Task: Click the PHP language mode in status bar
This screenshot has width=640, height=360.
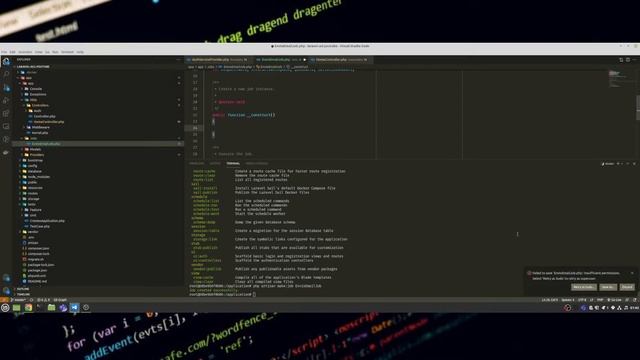Action: 600,300
